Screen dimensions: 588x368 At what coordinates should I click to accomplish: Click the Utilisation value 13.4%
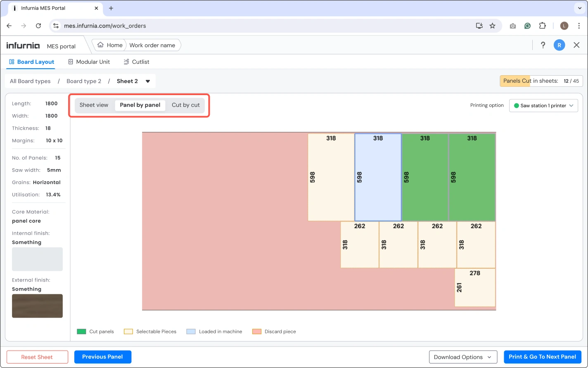[53, 195]
